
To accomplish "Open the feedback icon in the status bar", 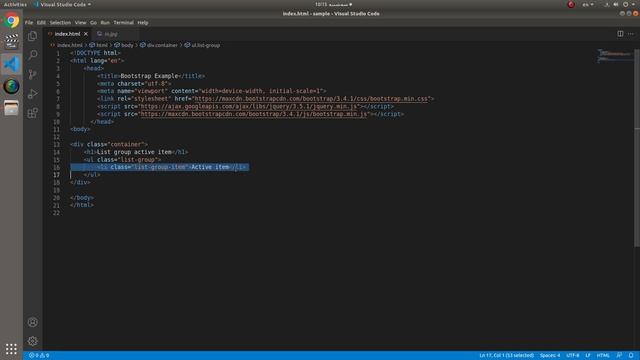I will 619,356.
